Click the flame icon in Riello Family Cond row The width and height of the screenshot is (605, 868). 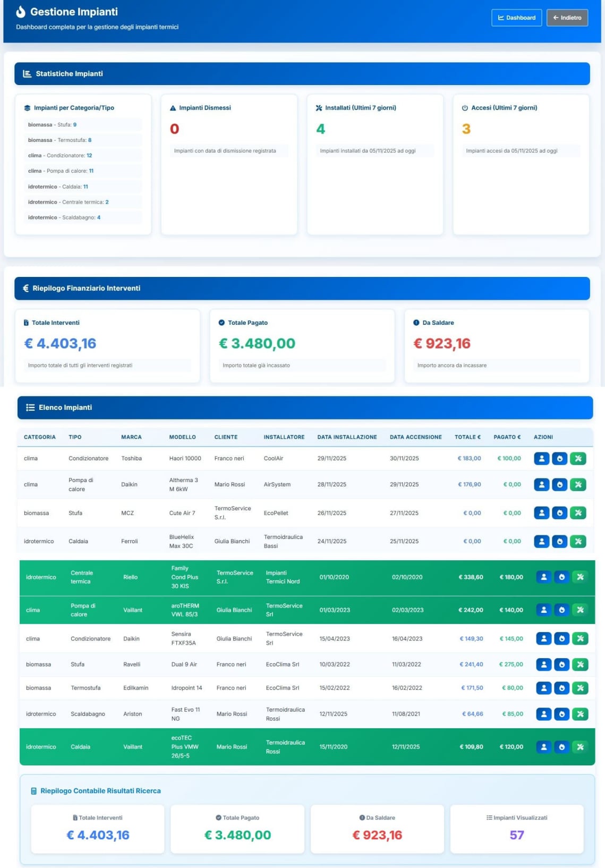pyautogui.click(x=561, y=577)
